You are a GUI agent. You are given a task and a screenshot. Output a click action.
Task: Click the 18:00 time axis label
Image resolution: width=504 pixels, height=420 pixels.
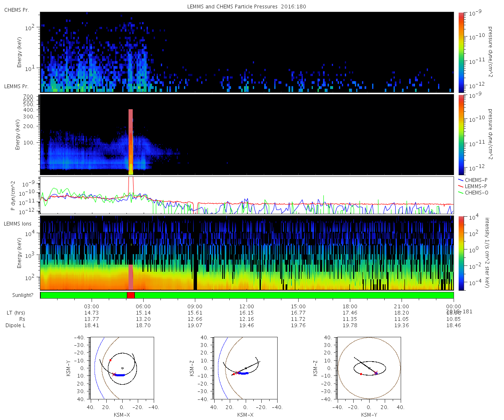350,306
